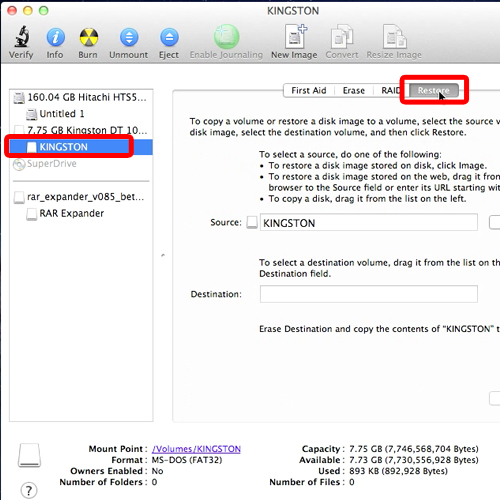The image size is (500, 500).
Task: Open the RAID tab
Action: (x=390, y=90)
